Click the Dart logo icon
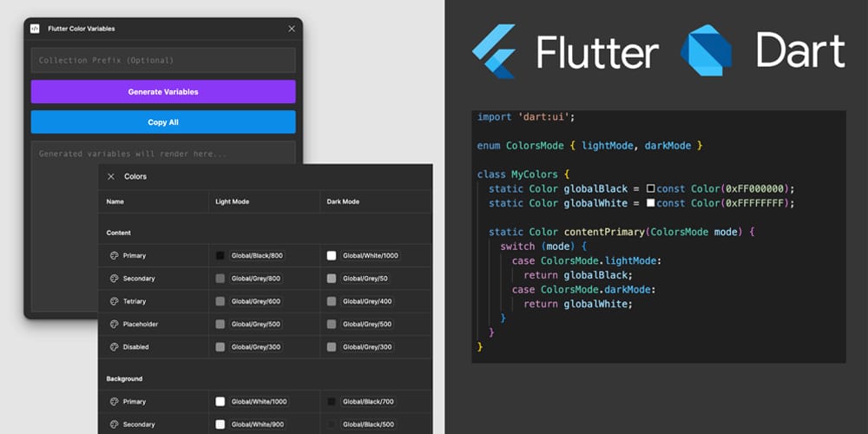Viewport: 868px width, 434px height. [707, 50]
